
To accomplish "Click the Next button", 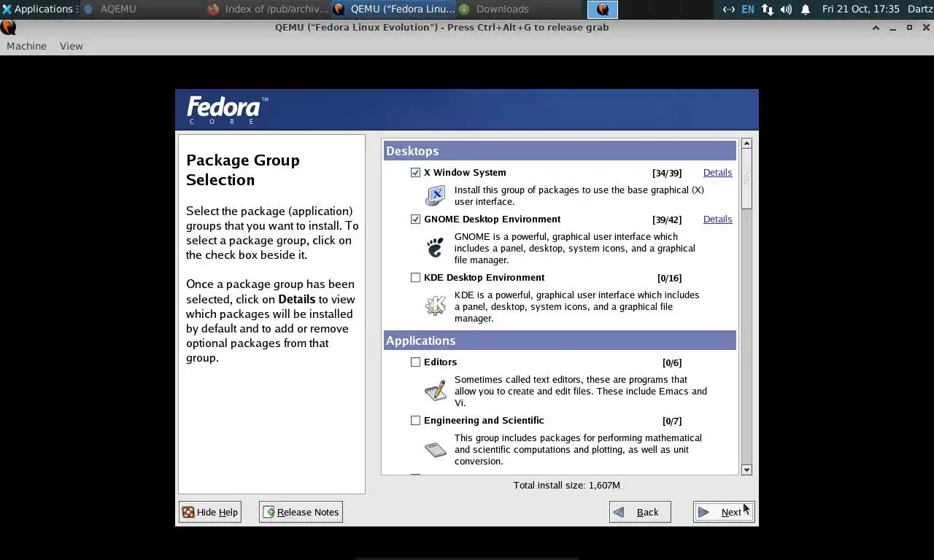I will tap(723, 512).
